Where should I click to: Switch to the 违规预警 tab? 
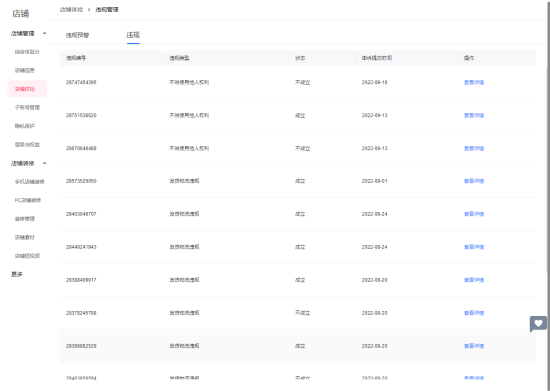click(78, 35)
